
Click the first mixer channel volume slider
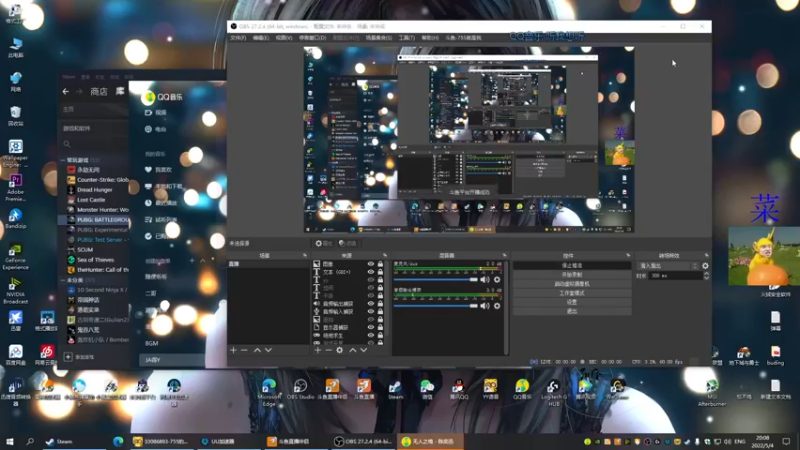[435, 280]
